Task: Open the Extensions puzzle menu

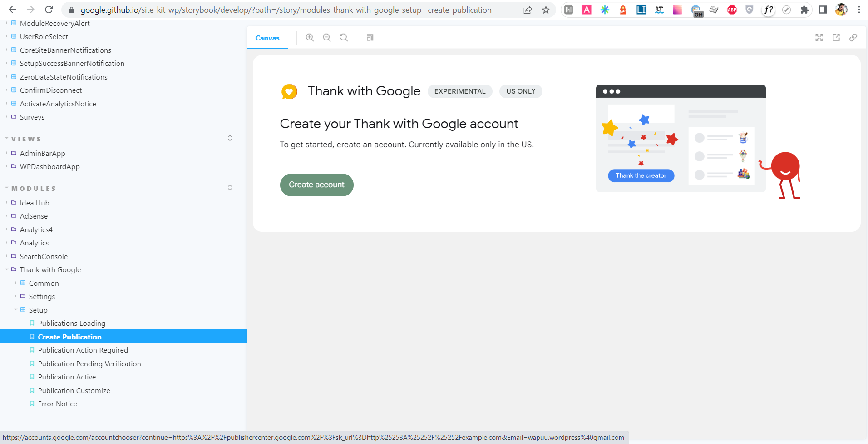Action: (x=804, y=10)
